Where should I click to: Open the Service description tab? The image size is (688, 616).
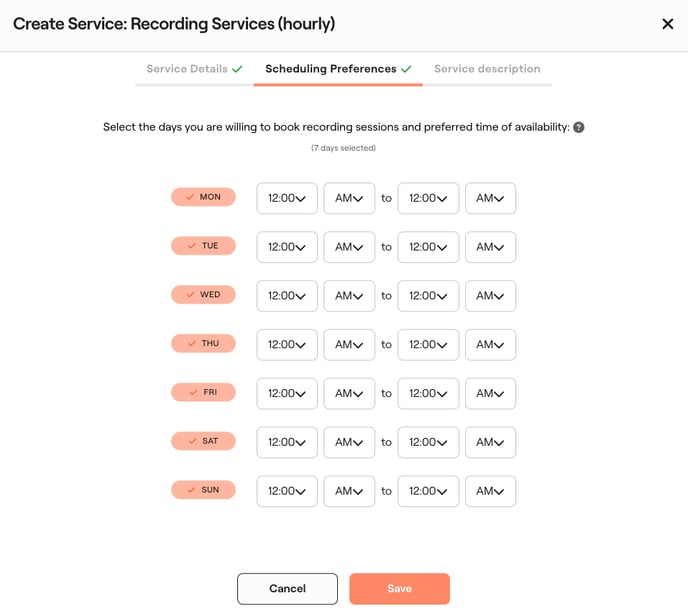(x=487, y=69)
